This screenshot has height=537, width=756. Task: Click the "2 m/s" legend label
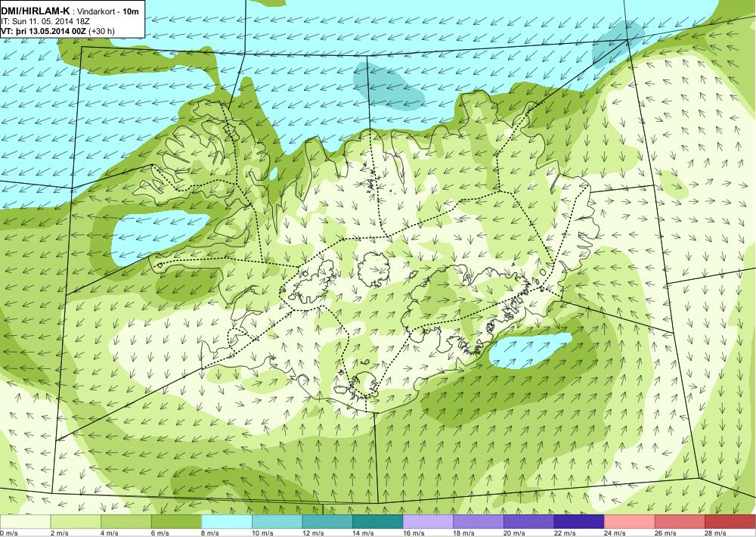(x=60, y=533)
